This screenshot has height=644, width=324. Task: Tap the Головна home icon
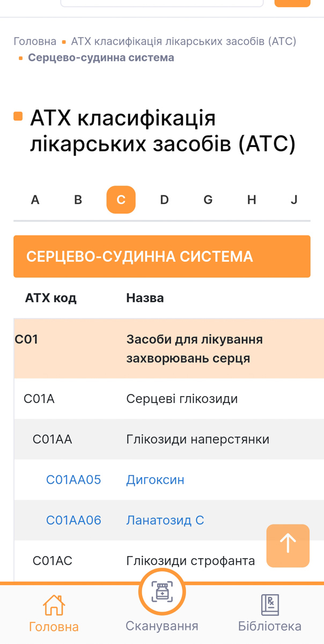pos(54,605)
